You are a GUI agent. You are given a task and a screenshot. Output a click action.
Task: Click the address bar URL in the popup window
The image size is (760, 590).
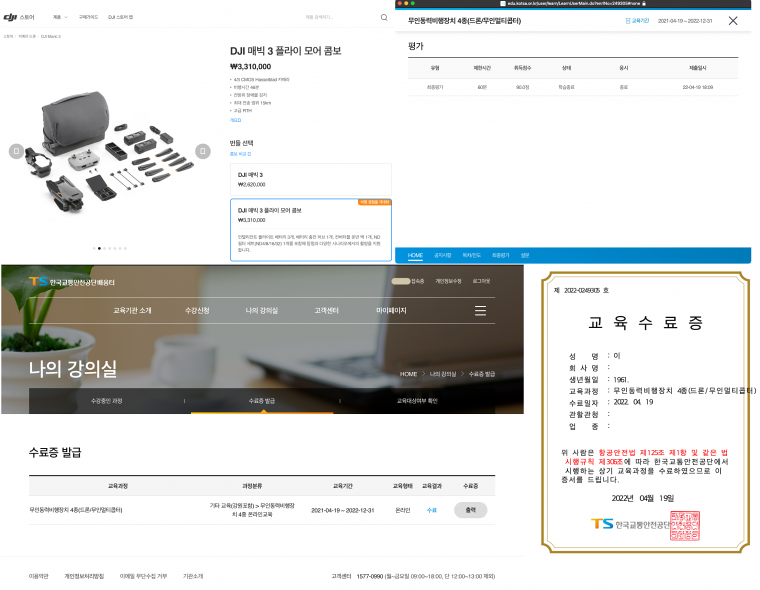click(x=573, y=3)
